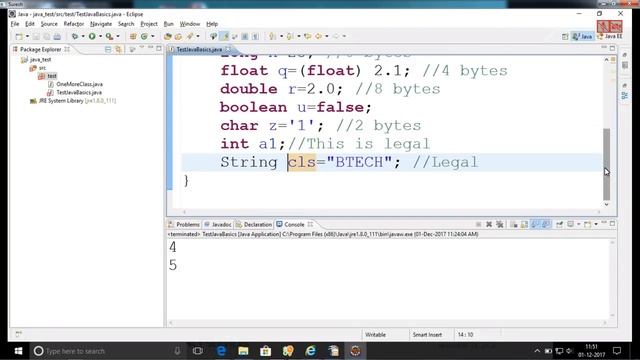Click the Next Annotation toolbar icon
The height and width of the screenshot is (360, 640).
point(272,36)
